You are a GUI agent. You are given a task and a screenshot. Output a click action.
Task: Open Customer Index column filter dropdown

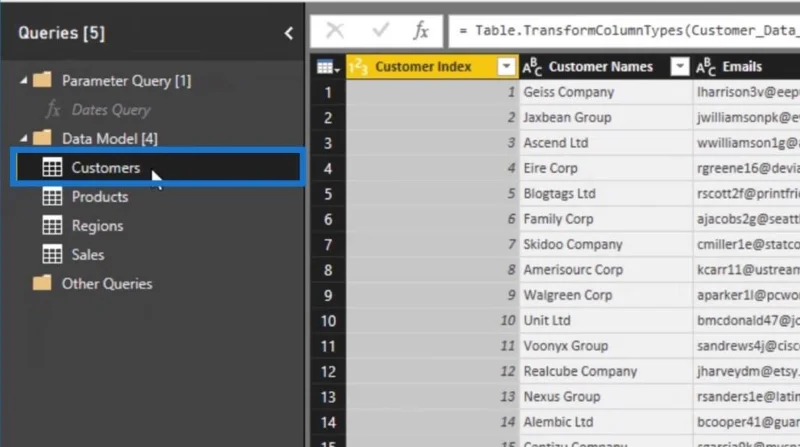[x=506, y=67]
